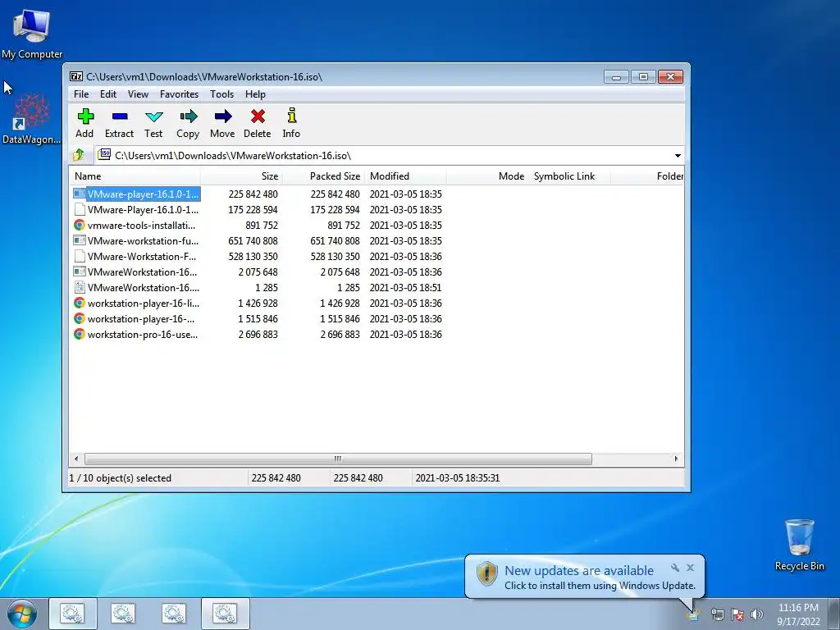840x630 pixels.
Task: Click the Add toolbar icon
Action: (x=85, y=116)
